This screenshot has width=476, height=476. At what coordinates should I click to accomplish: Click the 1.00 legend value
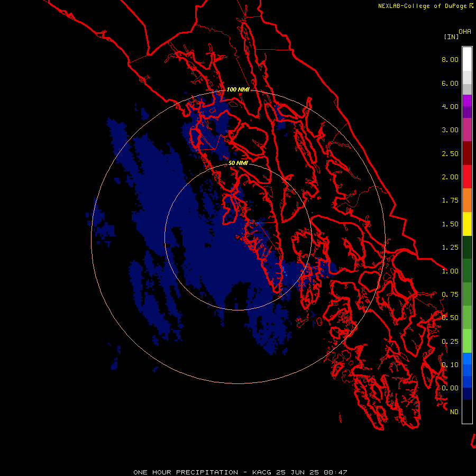(x=450, y=271)
